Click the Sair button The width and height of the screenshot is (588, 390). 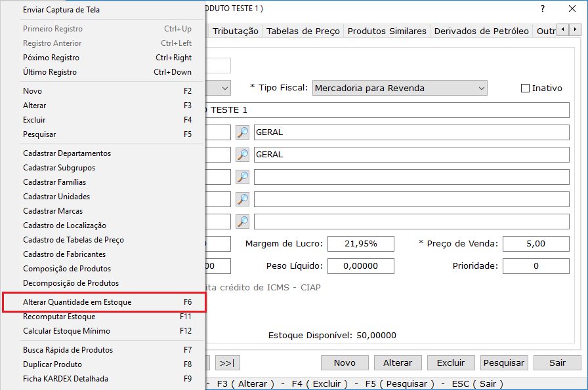pyautogui.click(x=557, y=362)
